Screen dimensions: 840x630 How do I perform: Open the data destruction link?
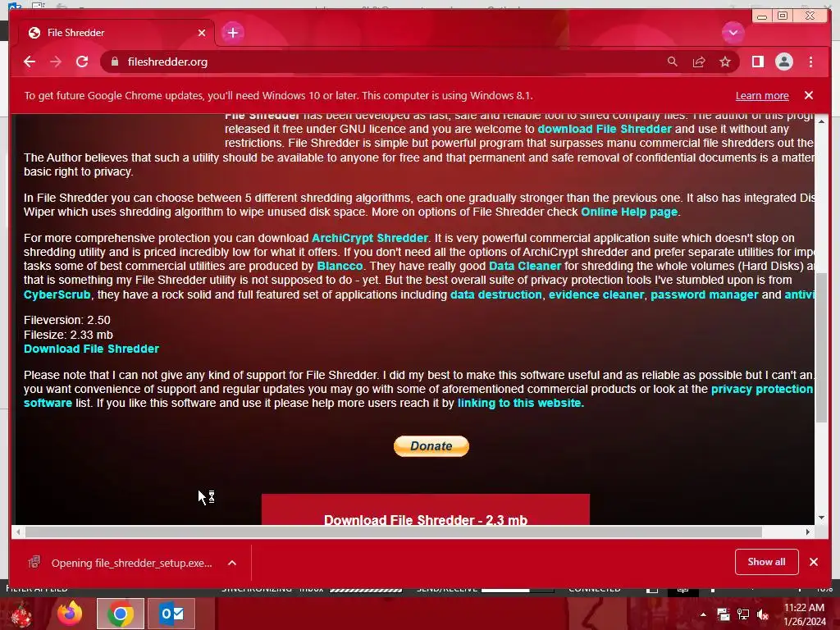click(x=496, y=294)
